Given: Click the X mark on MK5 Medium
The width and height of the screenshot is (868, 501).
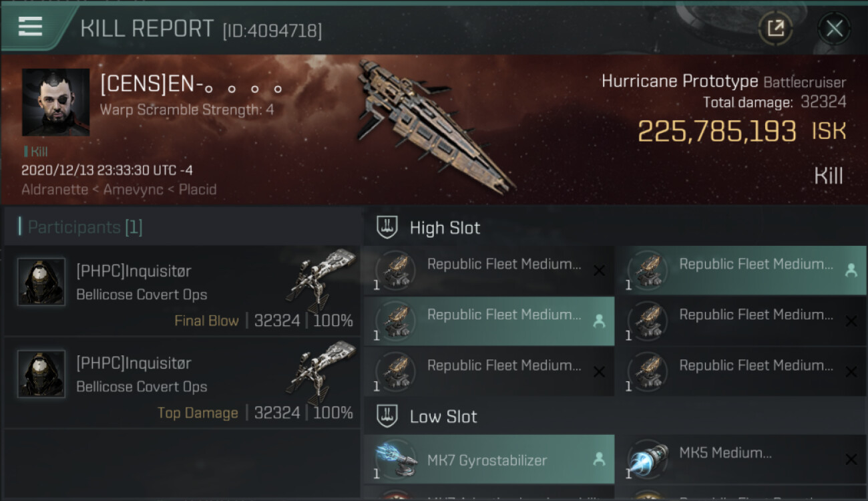Looking at the screenshot, I should tap(851, 459).
